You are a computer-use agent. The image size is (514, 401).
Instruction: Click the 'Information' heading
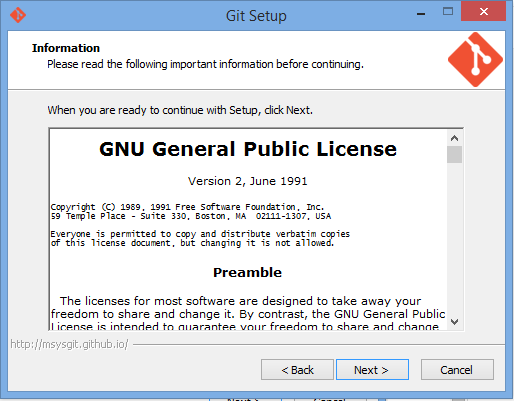(x=66, y=48)
